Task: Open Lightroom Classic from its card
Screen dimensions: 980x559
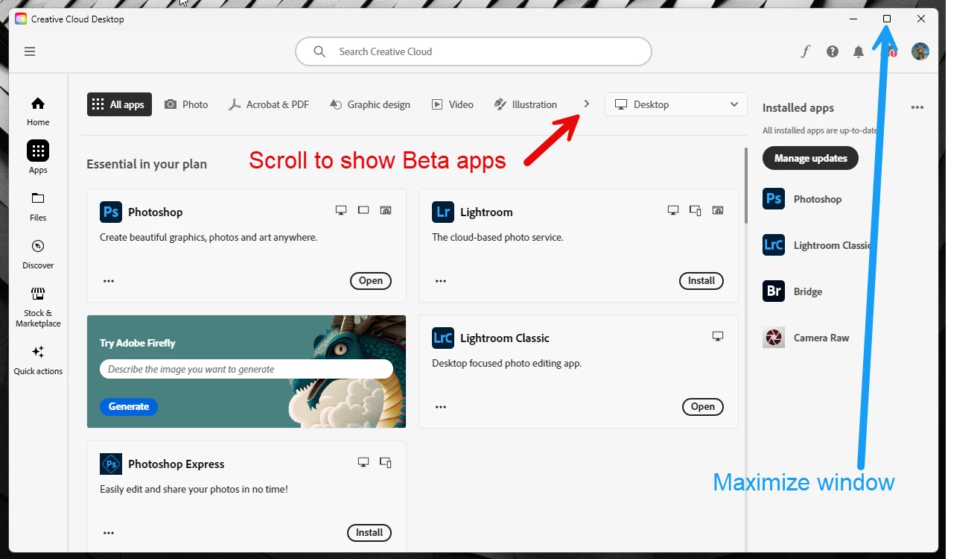Action: click(703, 407)
